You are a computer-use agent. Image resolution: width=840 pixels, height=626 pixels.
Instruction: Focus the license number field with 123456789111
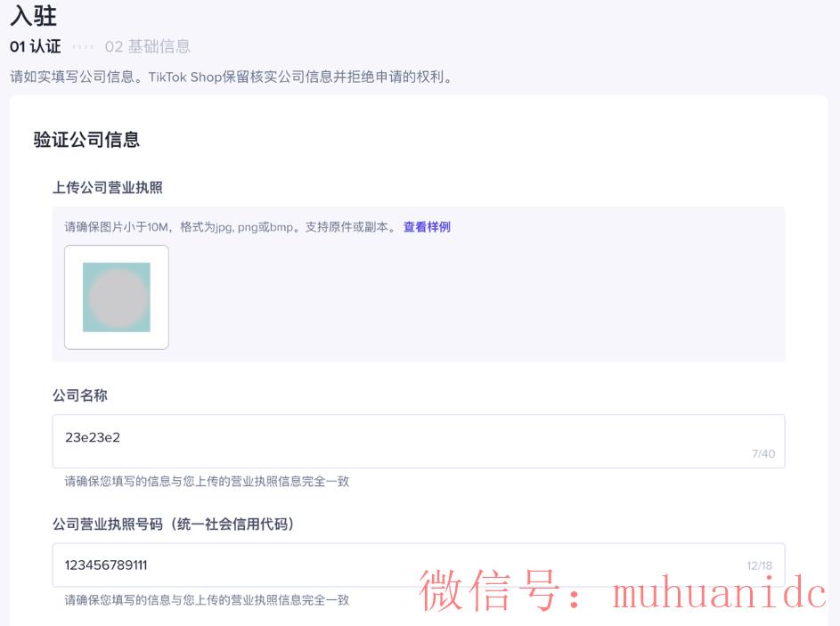pos(419,565)
